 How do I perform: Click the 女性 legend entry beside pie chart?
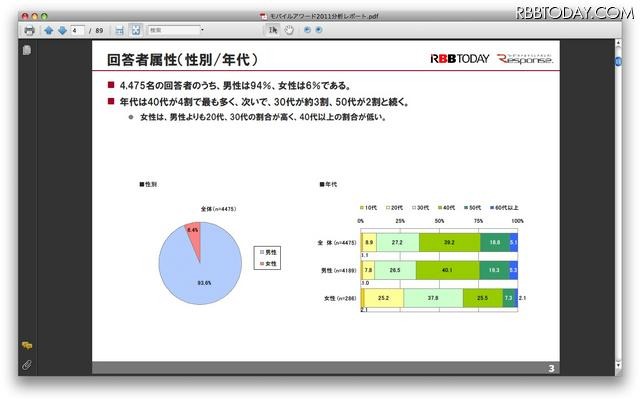(x=268, y=264)
